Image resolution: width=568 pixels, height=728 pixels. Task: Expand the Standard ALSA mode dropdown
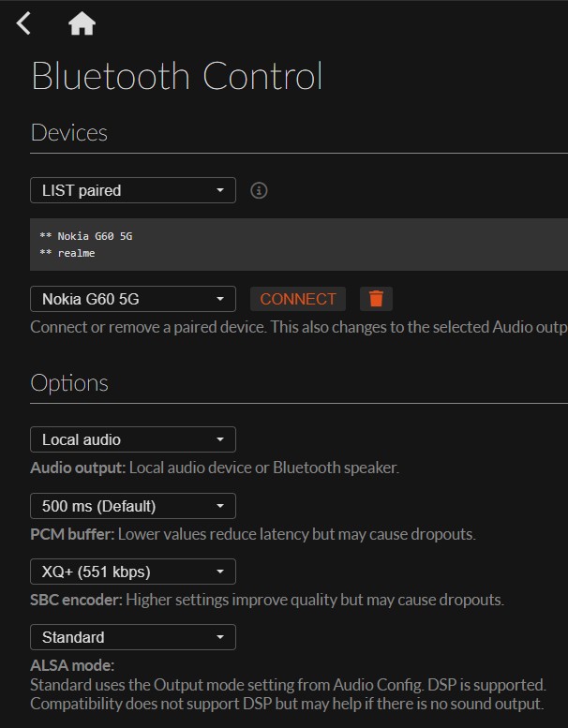pos(133,637)
